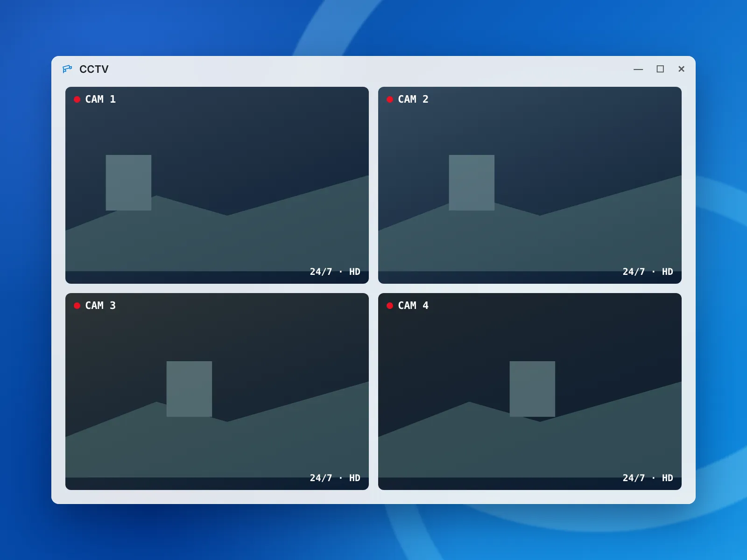Viewport: 747px width, 560px height.
Task: Click the 24/7 · HD text on CAM 1
Action: point(335,272)
